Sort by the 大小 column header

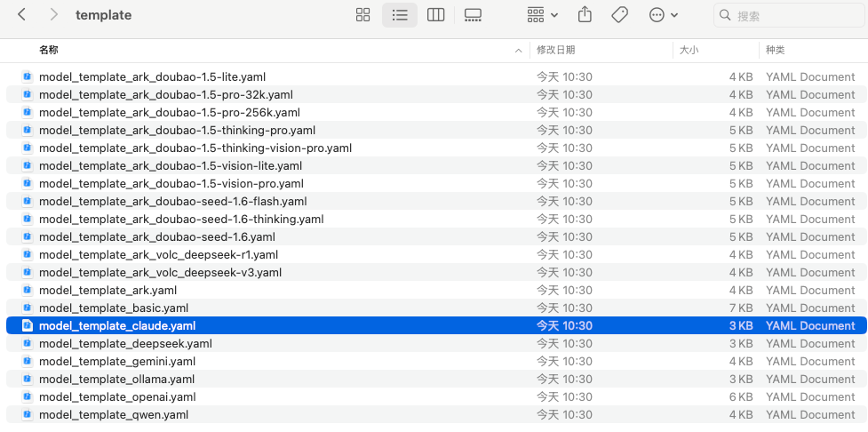[x=689, y=51]
